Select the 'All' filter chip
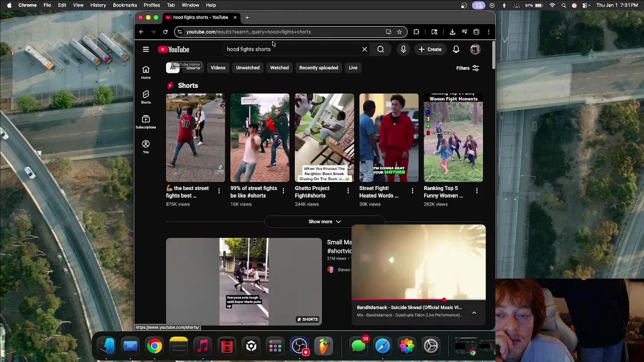Screen dimensions: 644x362 click(173, 68)
